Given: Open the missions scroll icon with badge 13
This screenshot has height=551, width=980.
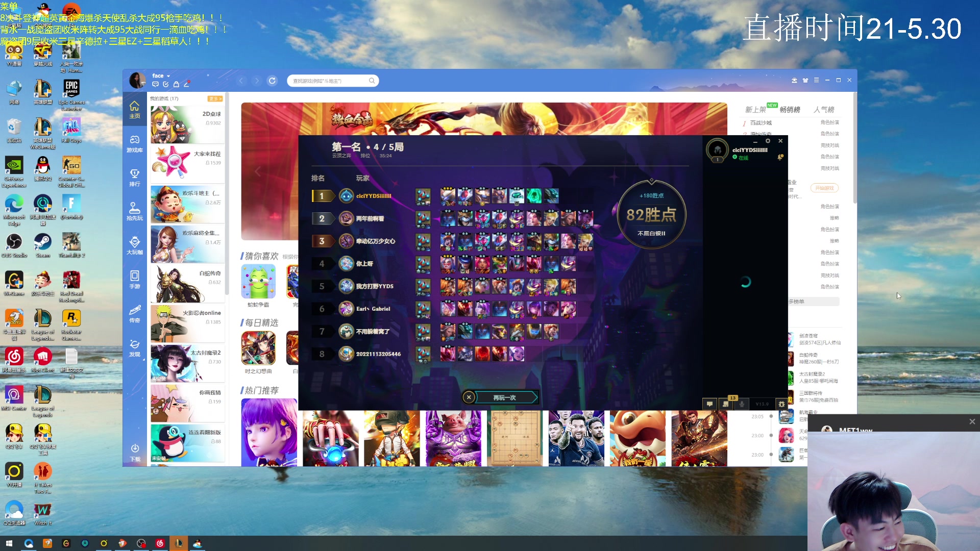Looking at the screenshot, I should [726, 404].
